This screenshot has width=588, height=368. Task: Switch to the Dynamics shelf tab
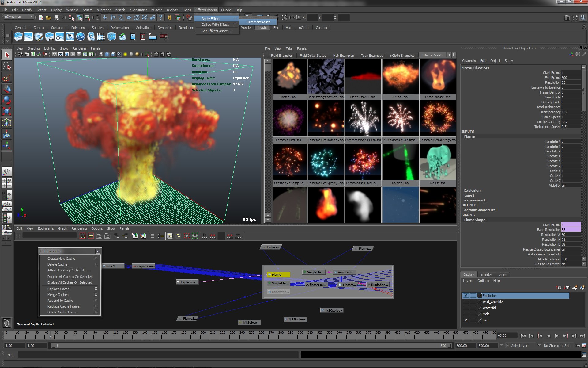pos(164,28)
